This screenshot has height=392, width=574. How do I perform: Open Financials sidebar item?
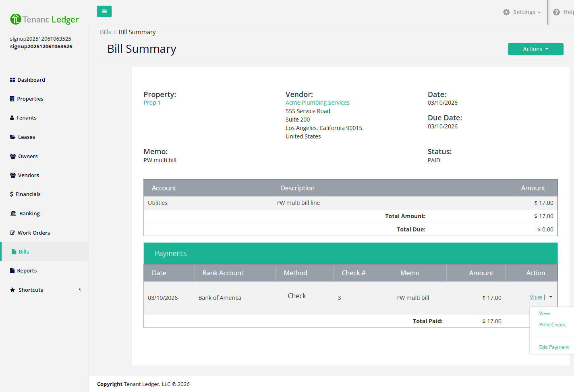[44, 194]
